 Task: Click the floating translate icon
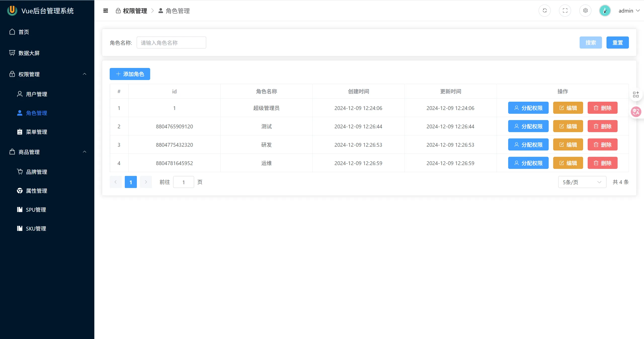click(636, 112)
